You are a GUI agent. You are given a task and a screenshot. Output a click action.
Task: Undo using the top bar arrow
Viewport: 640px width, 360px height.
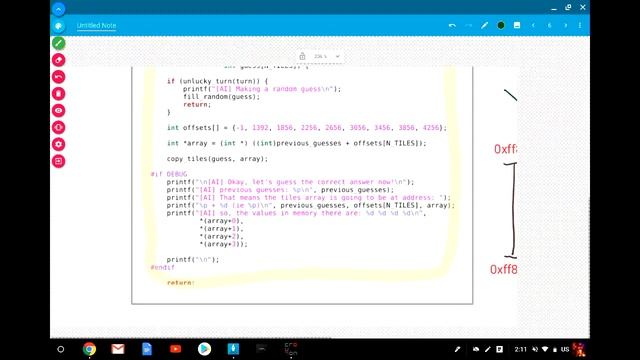[x=452, y=25]
